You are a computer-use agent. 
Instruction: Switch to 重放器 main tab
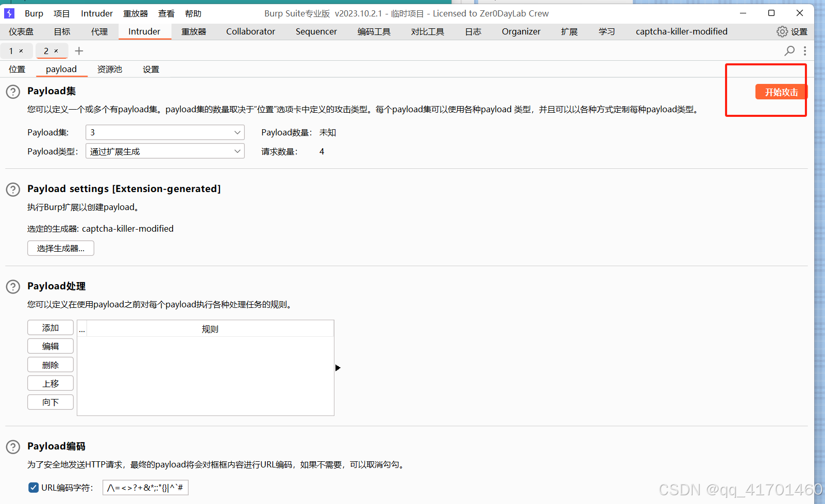[194, 32]
